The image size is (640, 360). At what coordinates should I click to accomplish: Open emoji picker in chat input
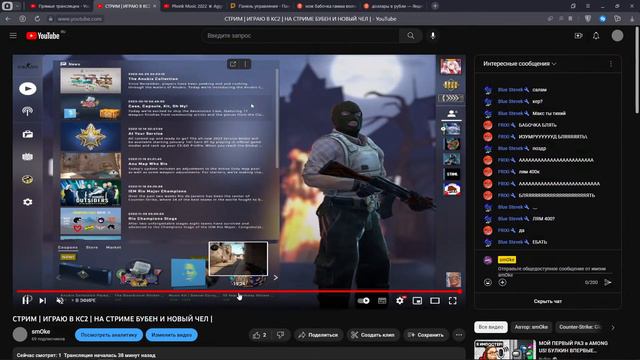coord(488,282)
